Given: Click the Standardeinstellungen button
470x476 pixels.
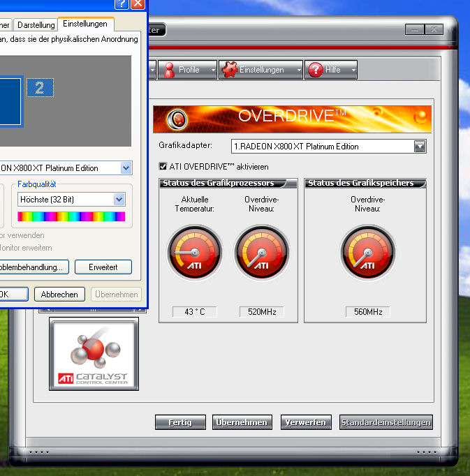Looking at the screenshot, I should click(x=385, y=422).
